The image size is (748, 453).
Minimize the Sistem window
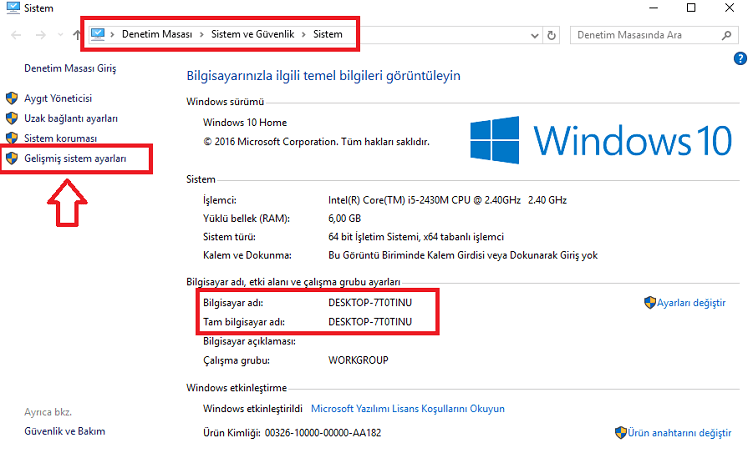pos(654,8)
